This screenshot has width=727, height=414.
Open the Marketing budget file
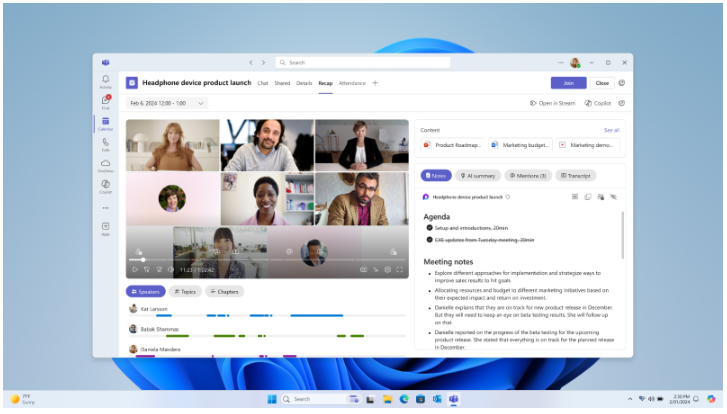520,145
